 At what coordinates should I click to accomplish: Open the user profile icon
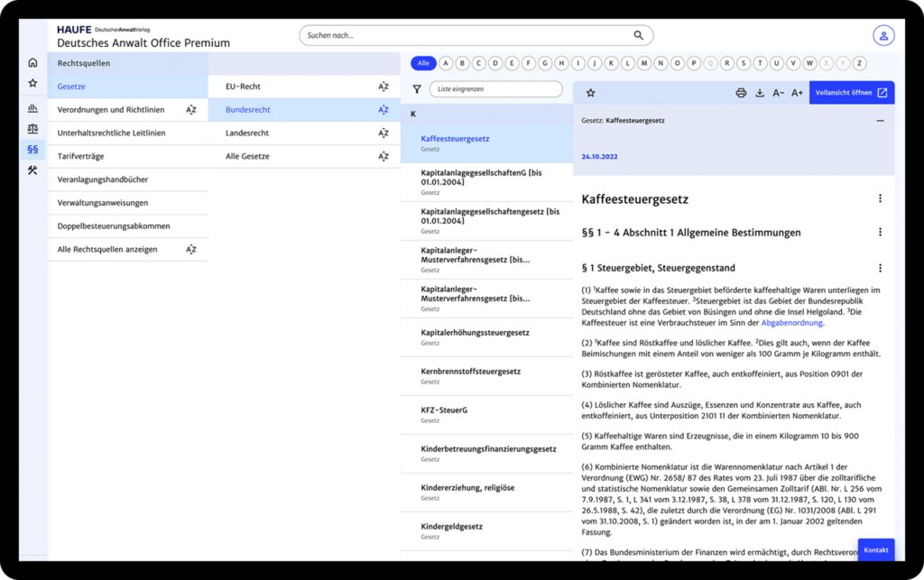pyautogui.click(x=883, y=35)
